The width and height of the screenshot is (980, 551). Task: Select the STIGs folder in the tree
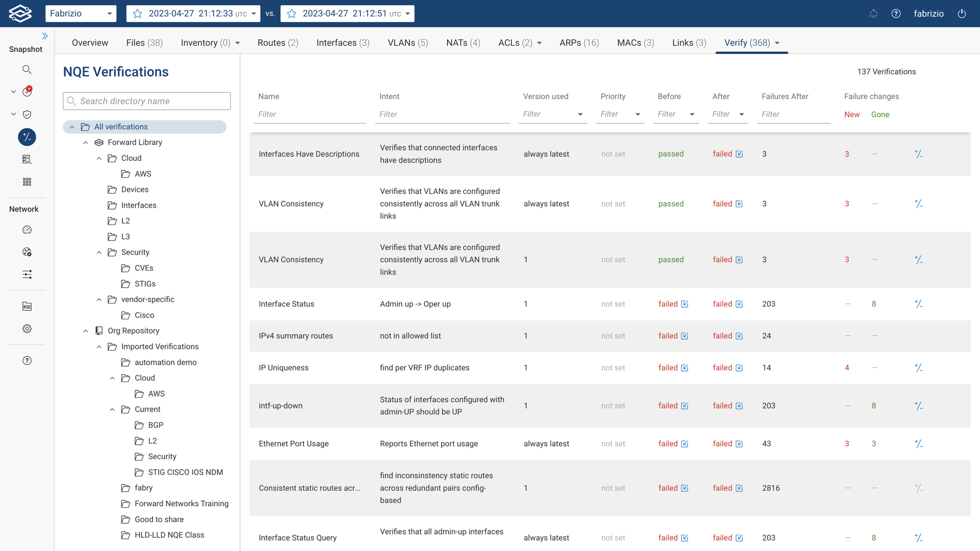[145, 284]
